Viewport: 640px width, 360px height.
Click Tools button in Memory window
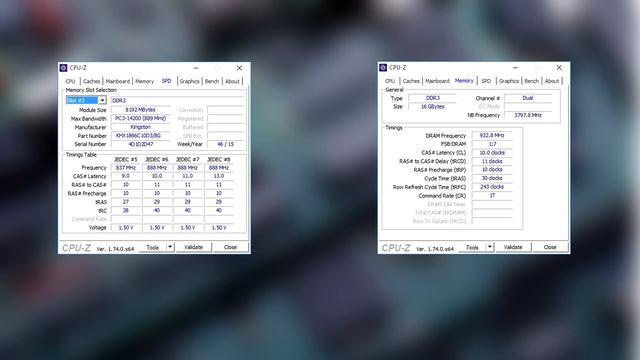pyautogui.click(x=472, y=247)
